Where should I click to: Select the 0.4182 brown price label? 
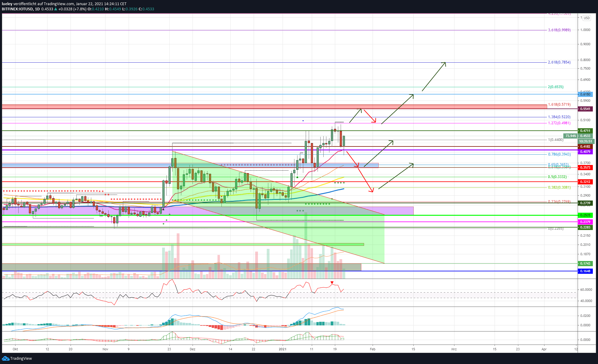point(585,147)
